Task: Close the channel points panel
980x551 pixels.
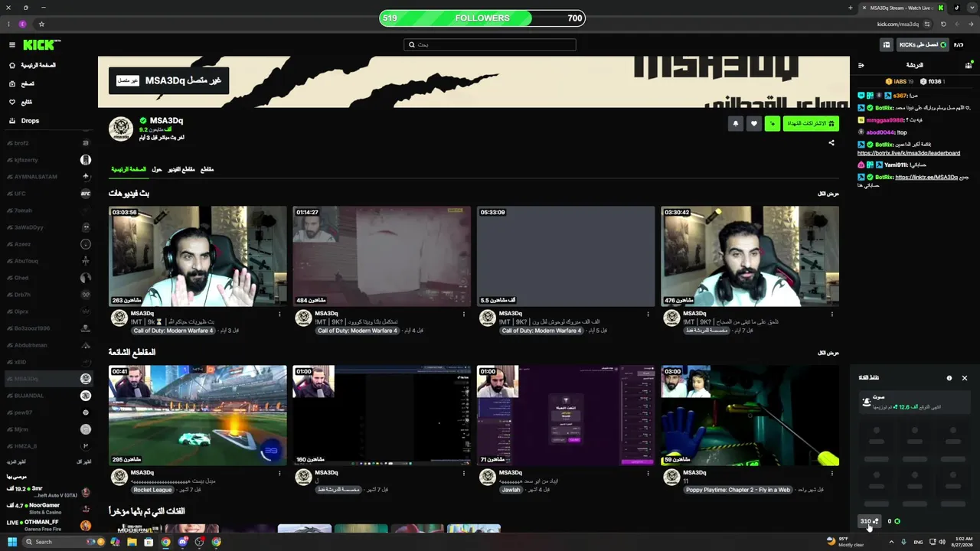Action: (965, 378)
